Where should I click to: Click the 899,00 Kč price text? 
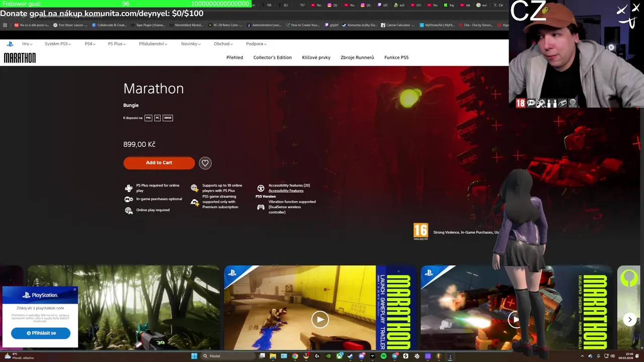coord(139,144)
